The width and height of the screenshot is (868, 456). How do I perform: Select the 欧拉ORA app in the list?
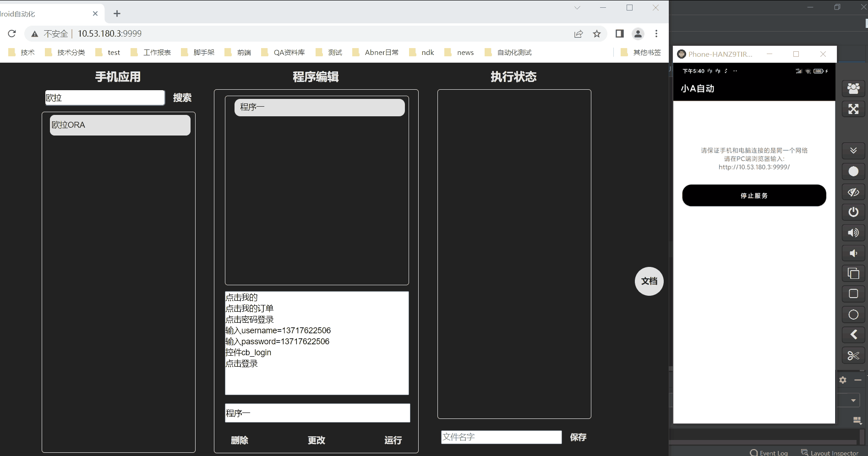[x=120, y=125]
